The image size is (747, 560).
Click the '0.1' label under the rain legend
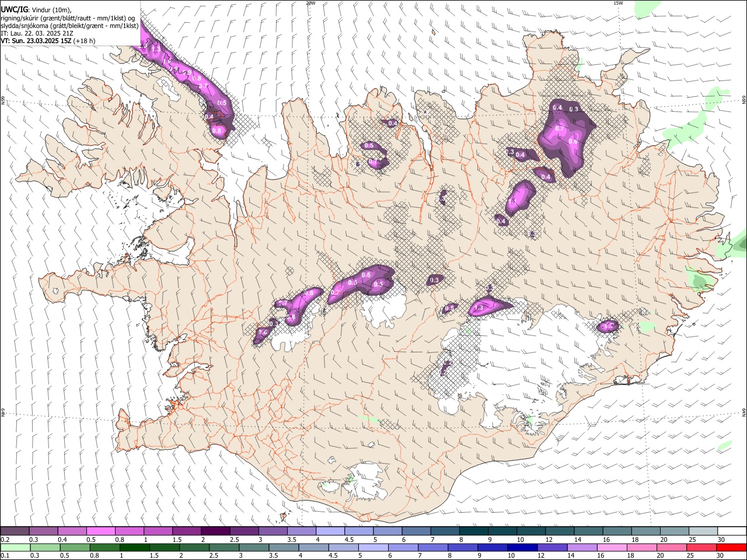(x=5, y=555)
